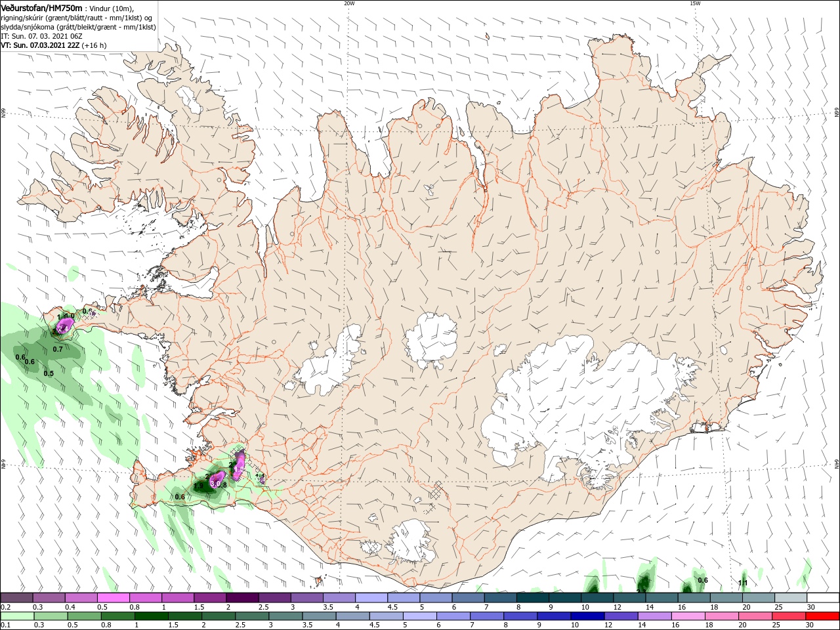Click the Hofsjökull glacier in central Iceland
The height and width of the screenshot is (630, 840).
431,339
